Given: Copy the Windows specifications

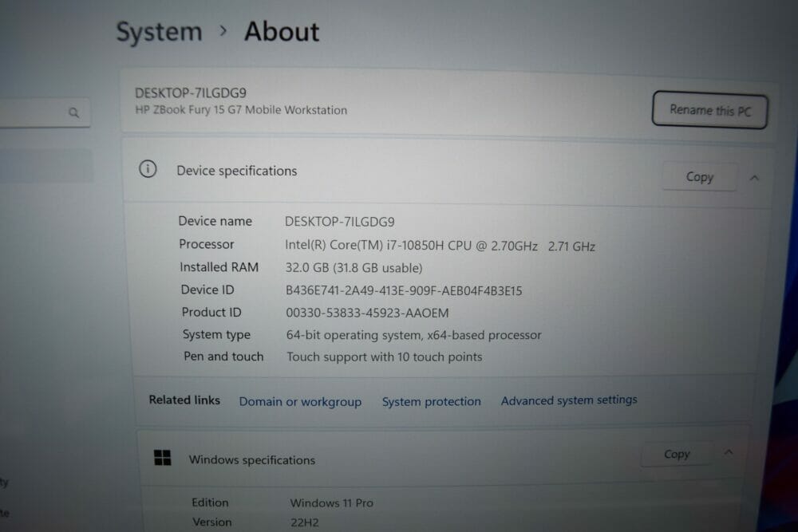Looking at the screenshot, I should coord(677,454).
